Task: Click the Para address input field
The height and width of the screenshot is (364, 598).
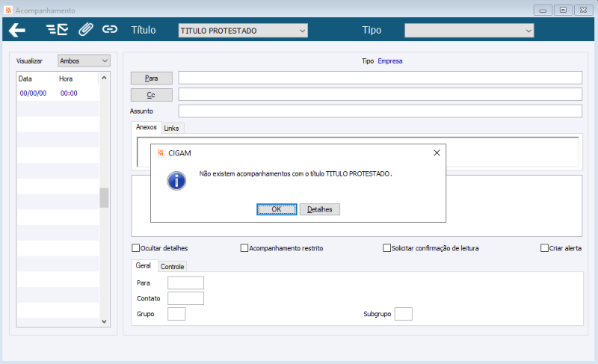Action: [380, 78]
